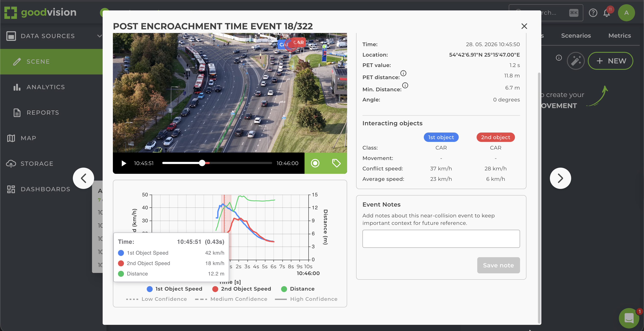Open Dashboards in sidebar

pyautogui.click(x=45, y=189)
